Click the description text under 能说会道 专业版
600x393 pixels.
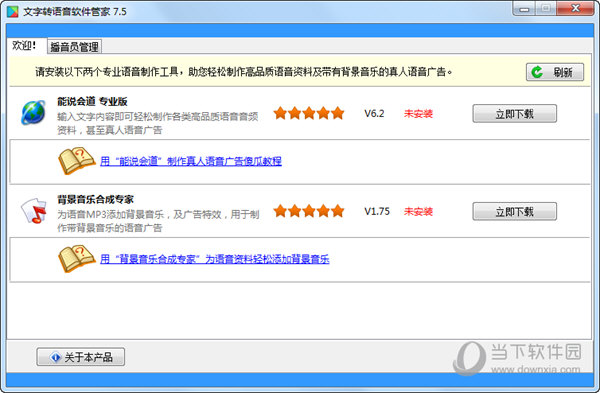(x=158, y=123)
